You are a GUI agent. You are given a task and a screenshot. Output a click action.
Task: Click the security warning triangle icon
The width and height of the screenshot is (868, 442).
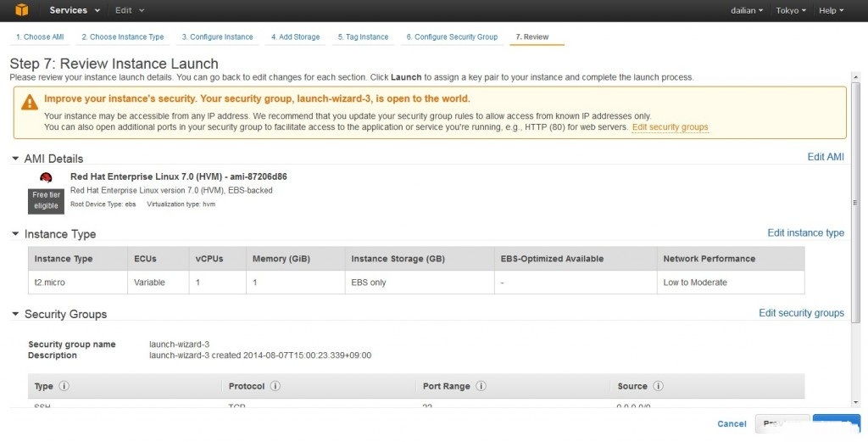tap(30, 102)
